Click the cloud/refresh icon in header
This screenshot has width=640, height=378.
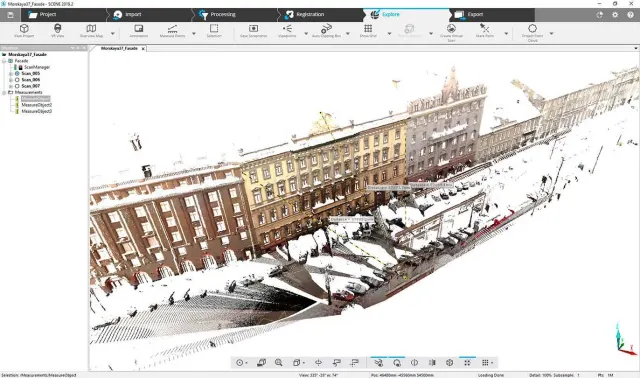(599, 15)
